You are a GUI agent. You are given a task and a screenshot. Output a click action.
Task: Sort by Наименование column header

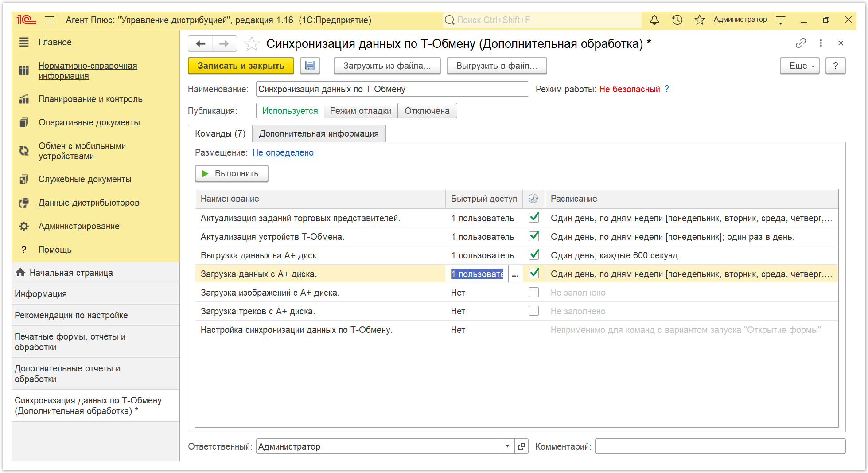(x=320, y=199)
